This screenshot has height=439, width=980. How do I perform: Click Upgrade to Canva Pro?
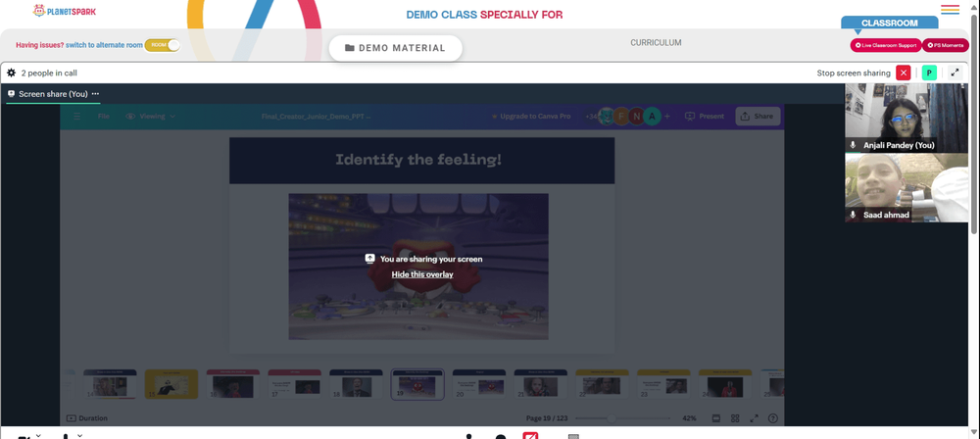pyautogui.click(x=531, y=117)
